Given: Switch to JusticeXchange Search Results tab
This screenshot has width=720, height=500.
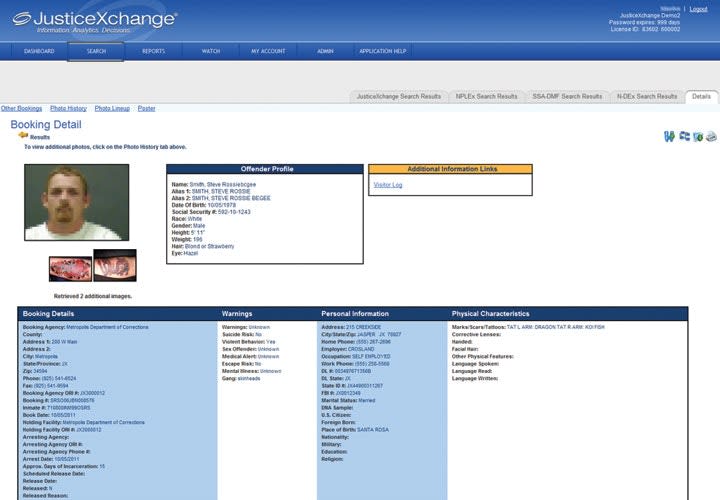Looking at the screenshot, I should (400, 97).
